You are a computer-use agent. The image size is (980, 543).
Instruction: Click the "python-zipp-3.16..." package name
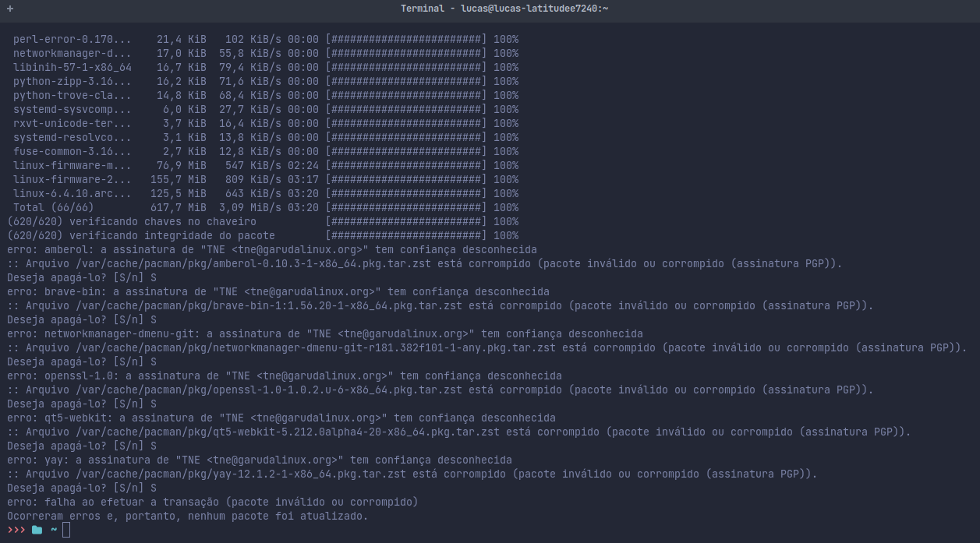click(x=72, y=81)
